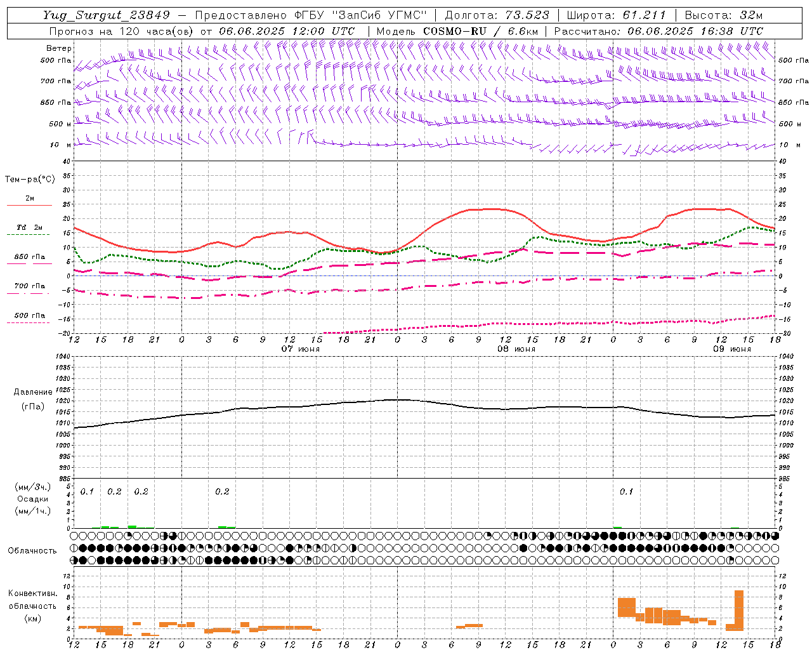Select the Прогноз на 120 часа(ов) text
812x650 pixels.
tap(122, 31)
